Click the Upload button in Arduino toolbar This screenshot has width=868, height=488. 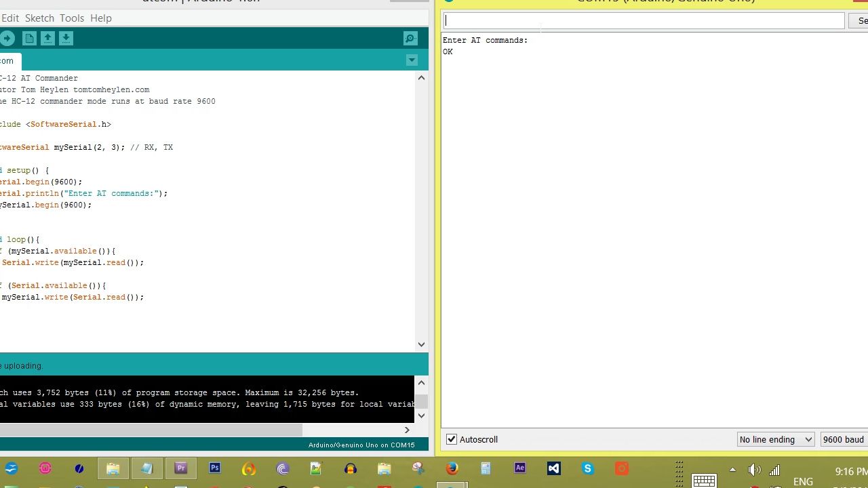coord(7,38)
